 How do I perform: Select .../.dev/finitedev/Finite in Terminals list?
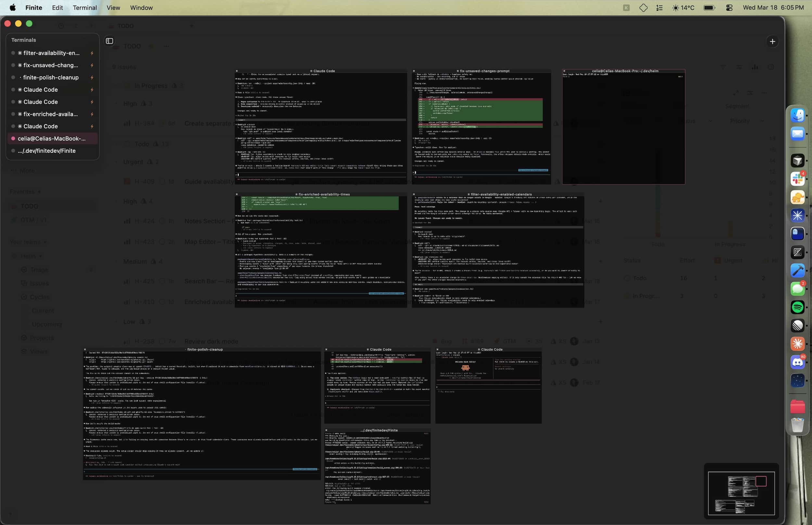coord(47,151)
